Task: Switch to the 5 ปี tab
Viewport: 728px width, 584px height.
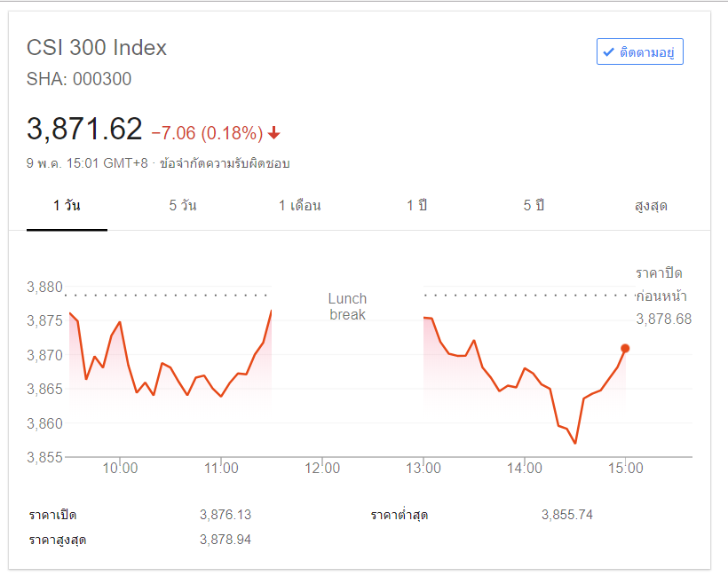Action: pyautogui.click(x=534, y=206)
